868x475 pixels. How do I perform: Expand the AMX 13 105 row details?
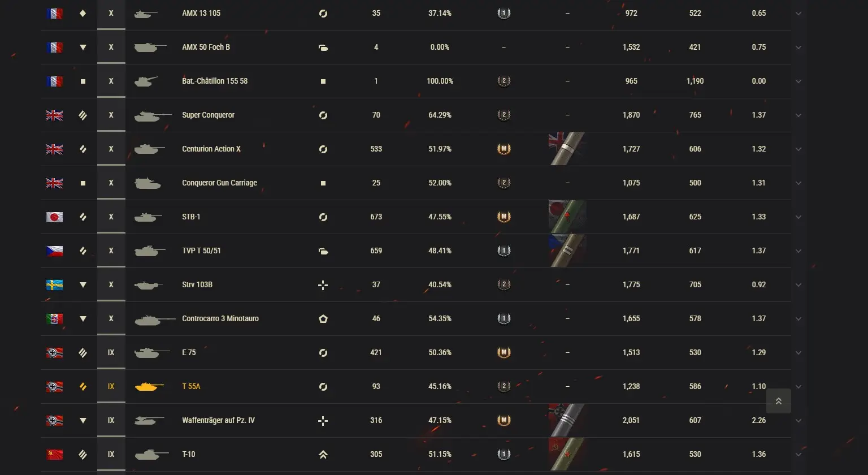point(798,14)
